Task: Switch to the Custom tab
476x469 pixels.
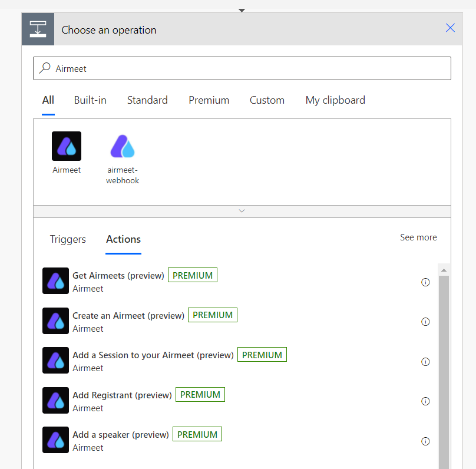Action: pyautogui.click(x=267, y=100)
